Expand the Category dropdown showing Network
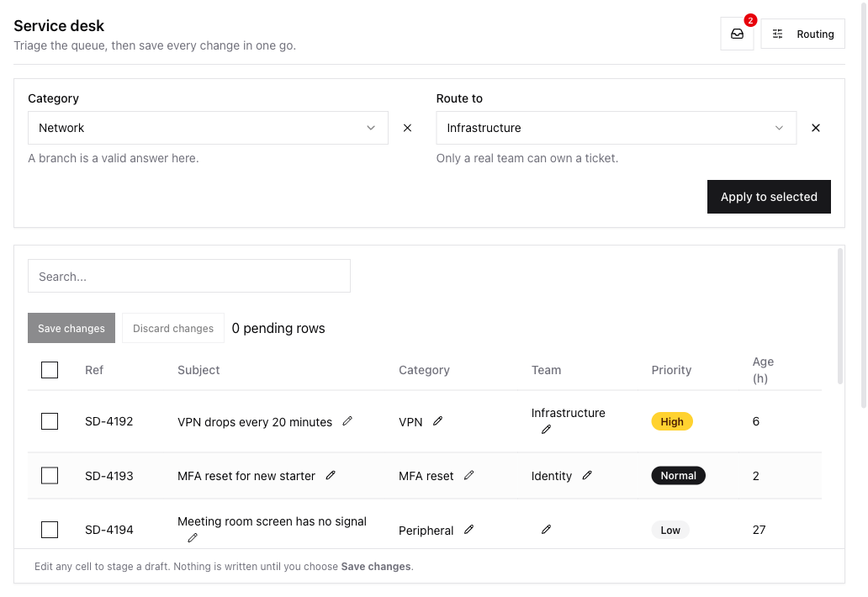Screen dimensions: 868x597 (x=208, y=128)
